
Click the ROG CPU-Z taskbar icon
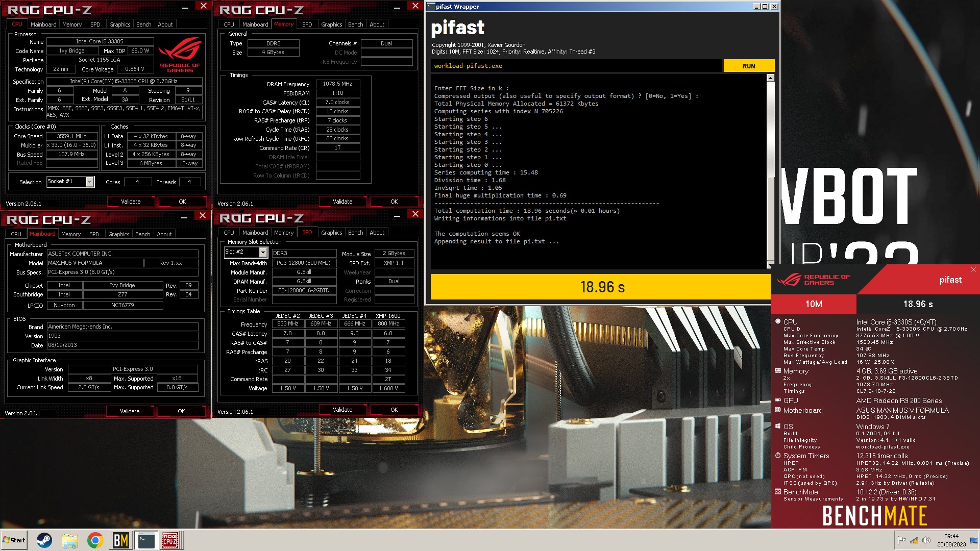pyautogui.click(x=170, y=540)
